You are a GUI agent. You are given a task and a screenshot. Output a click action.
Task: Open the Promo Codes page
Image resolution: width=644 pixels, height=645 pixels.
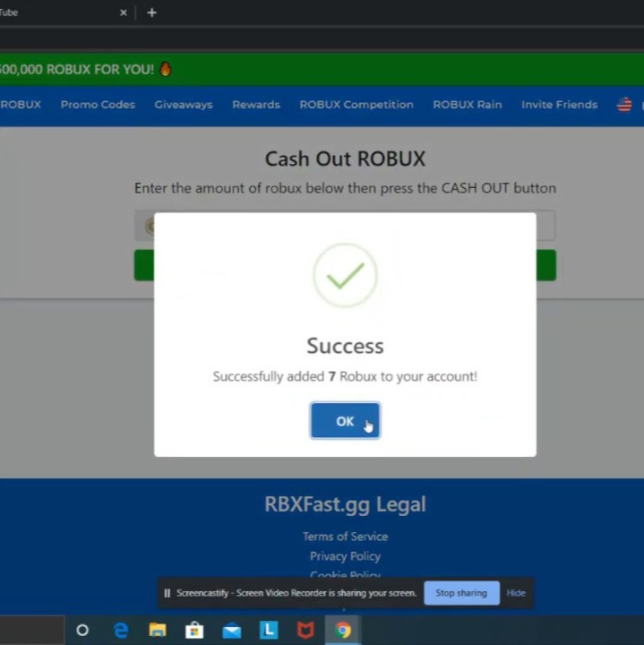[x=98, y=105]
